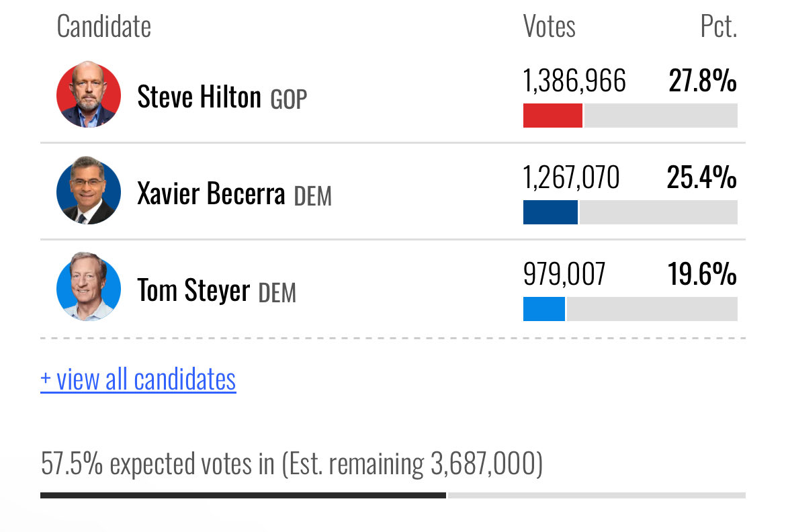Screen dimensions: 786x532
Task: Click the dark blue Becerra vote bar
Action: pyautogui.click(x=550, y=212)
